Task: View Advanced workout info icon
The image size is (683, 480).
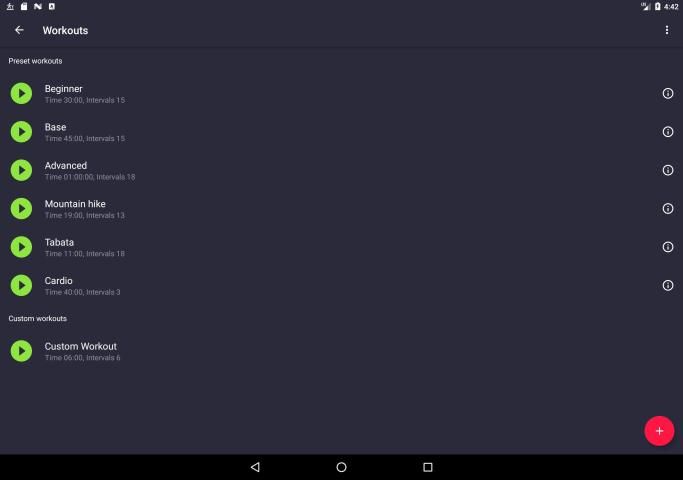Action: tap(668, 170)
